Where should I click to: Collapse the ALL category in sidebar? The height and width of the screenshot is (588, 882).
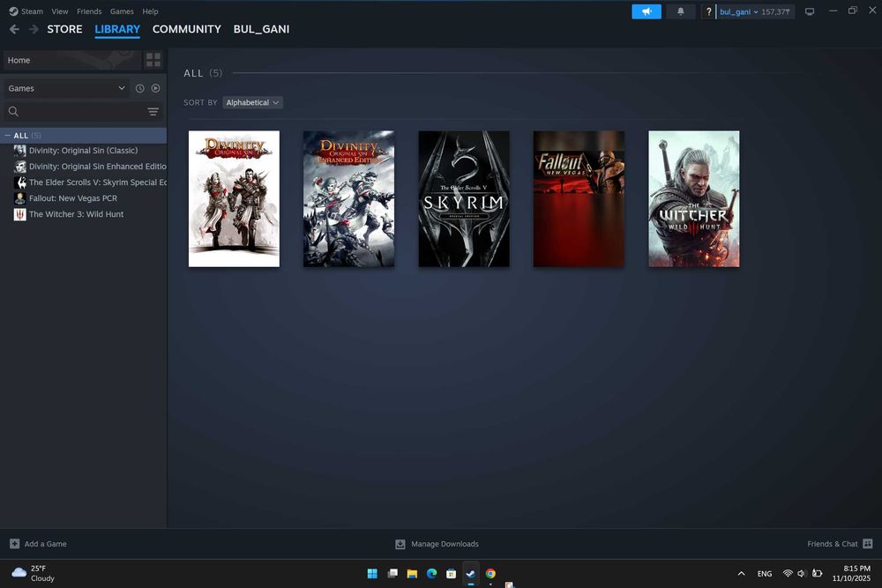click(x=8, y=136)
